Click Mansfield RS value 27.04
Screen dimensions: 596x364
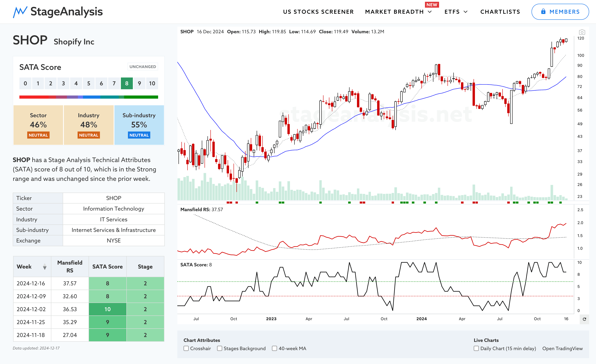[x=70, y=335]
